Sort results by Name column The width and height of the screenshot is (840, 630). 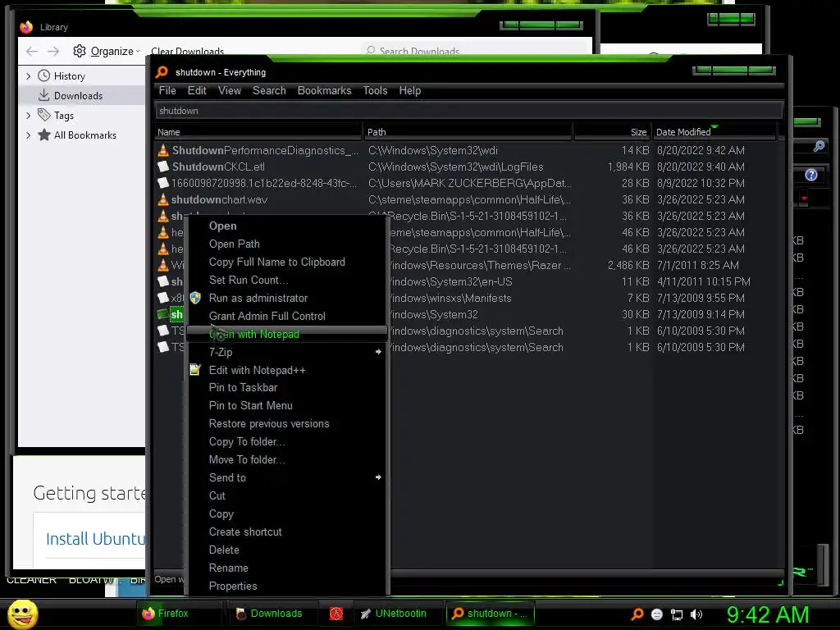click(258, 132)
